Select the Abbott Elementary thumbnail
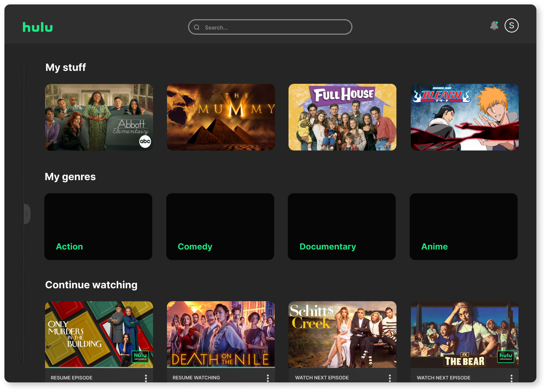The width and height of the screenshot is (546, 392). click(x=99, y=117)
